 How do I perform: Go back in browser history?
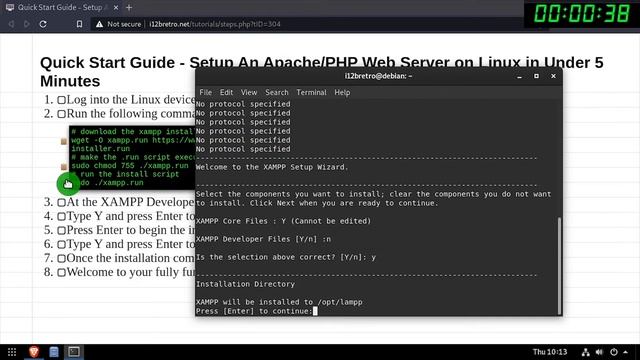[x=11, y=24]
